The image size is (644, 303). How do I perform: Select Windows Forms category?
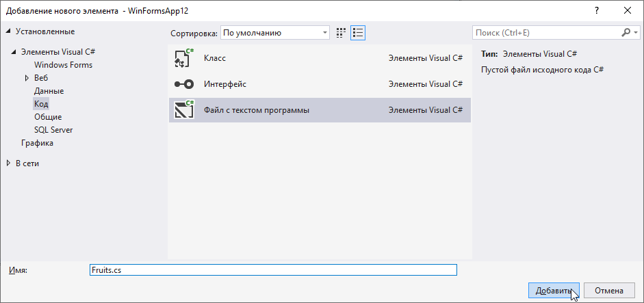click(x=63, y=65)
